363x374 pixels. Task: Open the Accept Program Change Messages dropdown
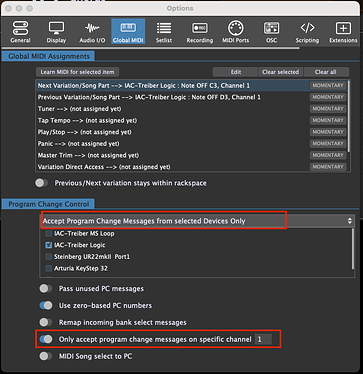coord(197,221)
